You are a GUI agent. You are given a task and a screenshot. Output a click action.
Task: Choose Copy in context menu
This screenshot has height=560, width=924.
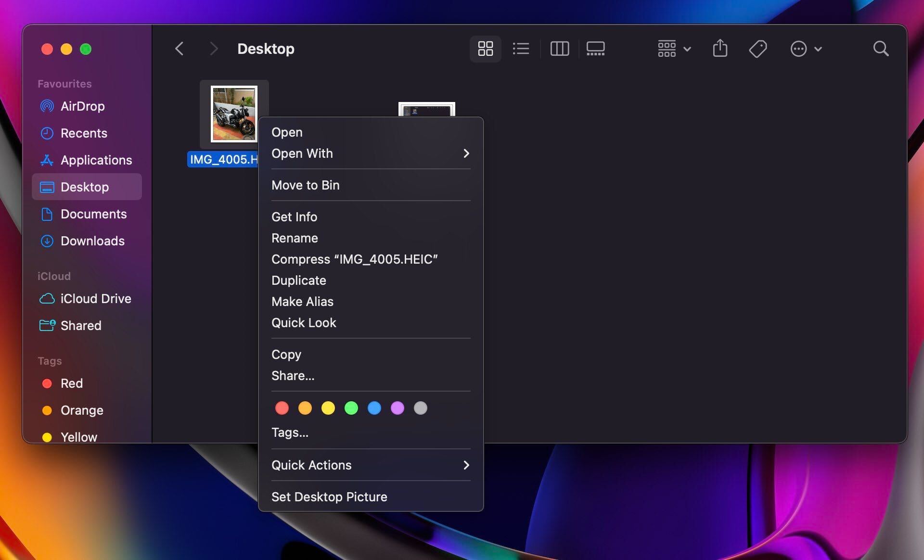(371, 354)
